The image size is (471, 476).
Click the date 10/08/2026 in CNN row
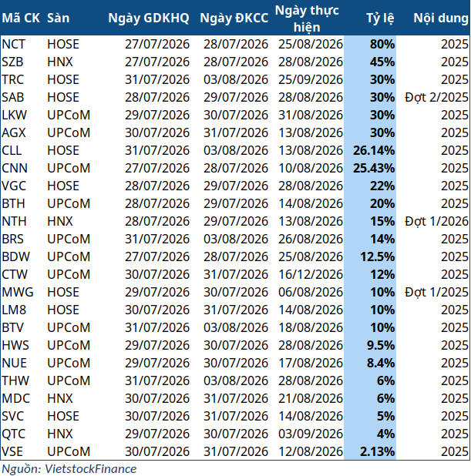(x=311, y=168)
